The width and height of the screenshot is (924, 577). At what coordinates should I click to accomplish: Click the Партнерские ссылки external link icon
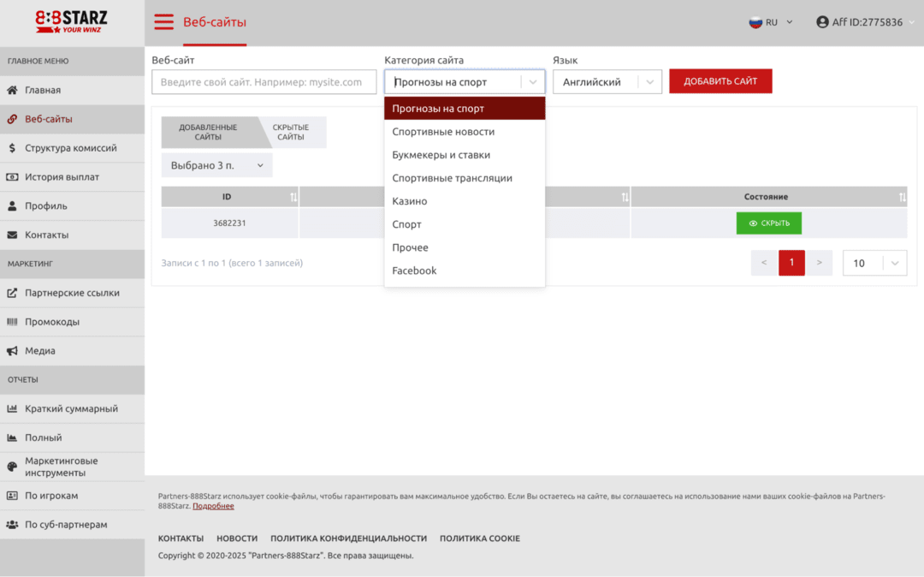12,293
